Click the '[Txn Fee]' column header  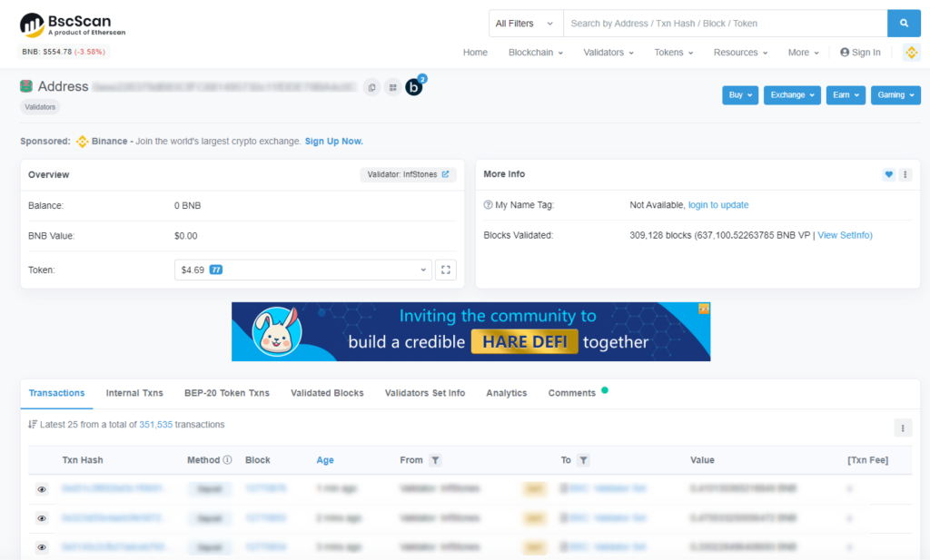tap(867, 460)
